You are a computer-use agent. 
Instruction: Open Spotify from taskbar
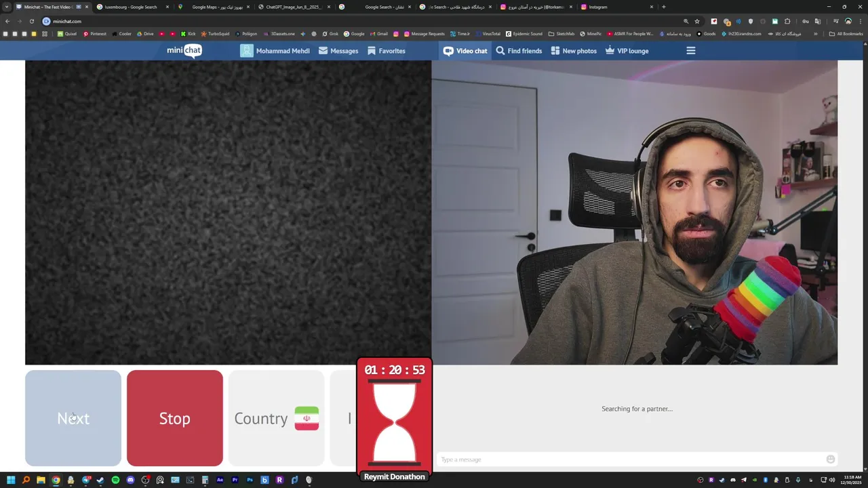tap(115, 481)
